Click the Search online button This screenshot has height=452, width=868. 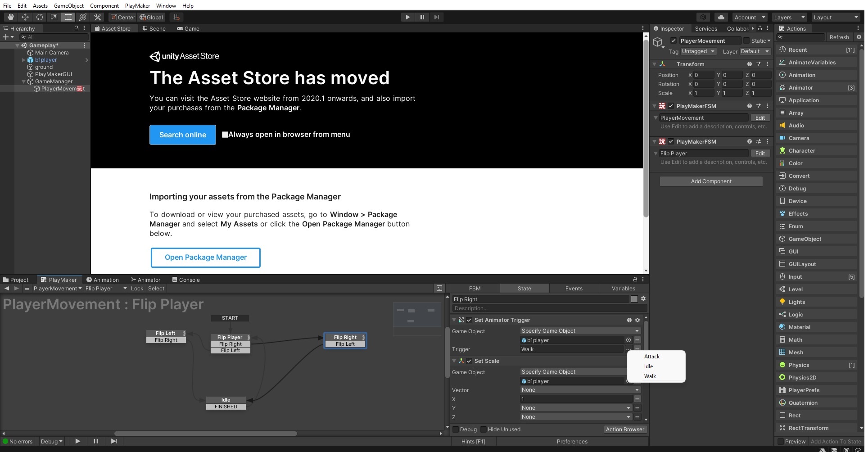(183, 135)
